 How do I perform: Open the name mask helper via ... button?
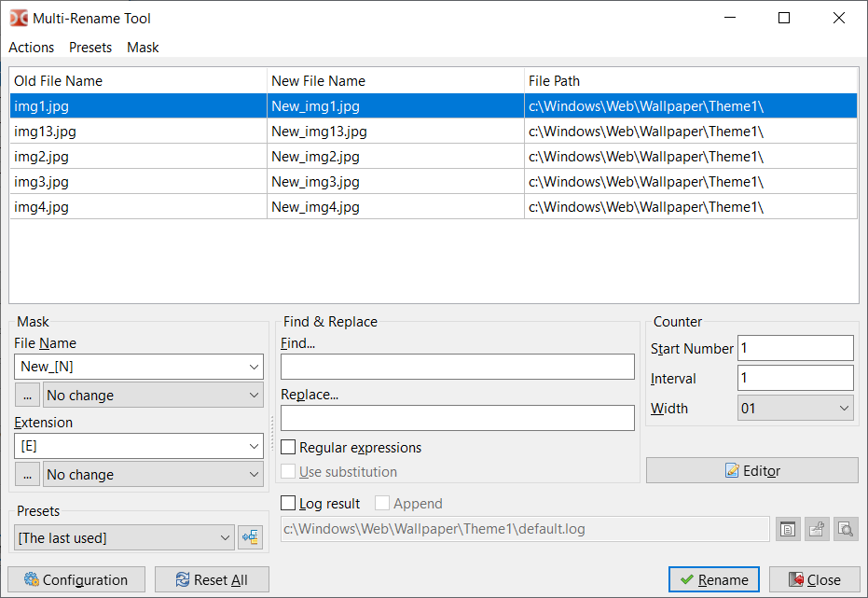pos(27,395)
